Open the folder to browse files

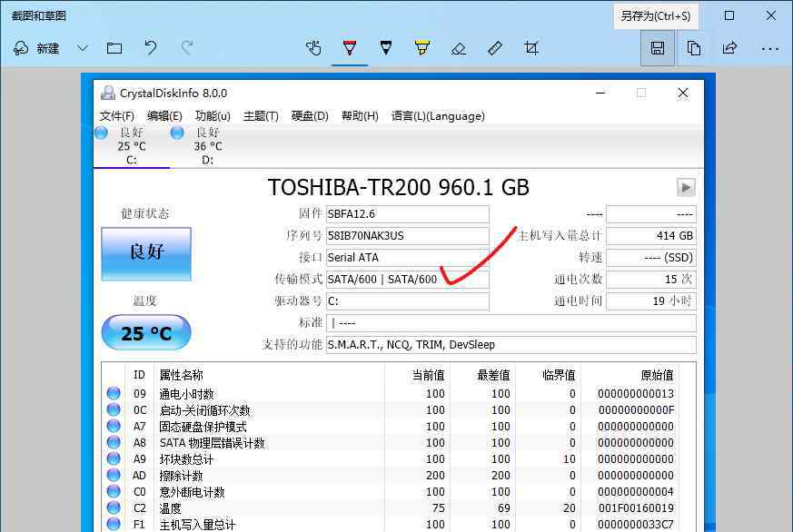click(x=114, y=48)
